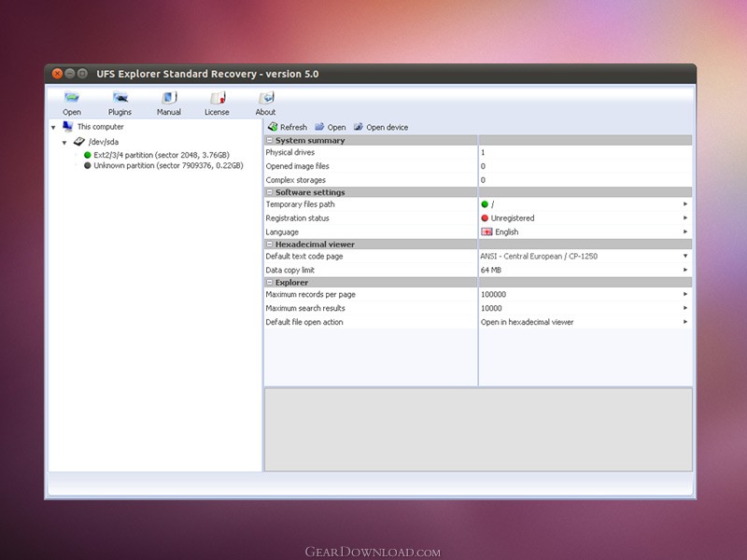Open the Default file open action arrow
747x560 pixels.
pyautogui.click(x=685, y=322)
